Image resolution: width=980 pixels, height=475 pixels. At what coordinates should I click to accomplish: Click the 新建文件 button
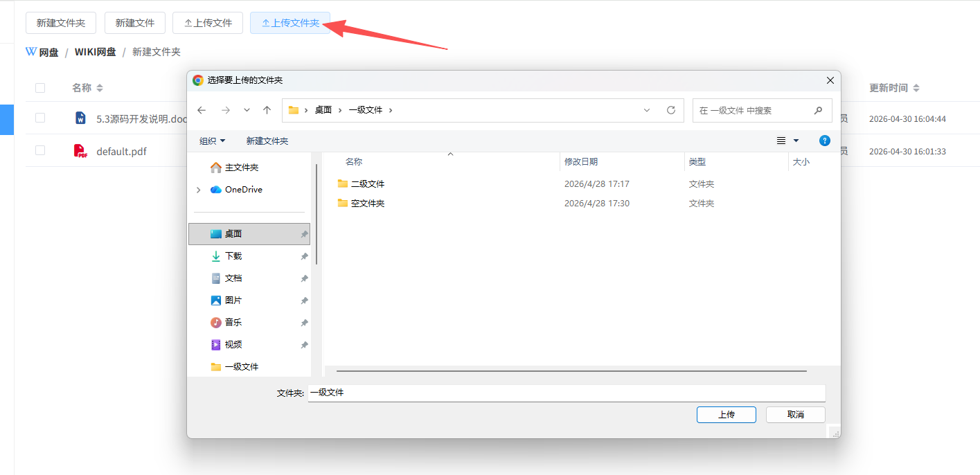(135, 23)
